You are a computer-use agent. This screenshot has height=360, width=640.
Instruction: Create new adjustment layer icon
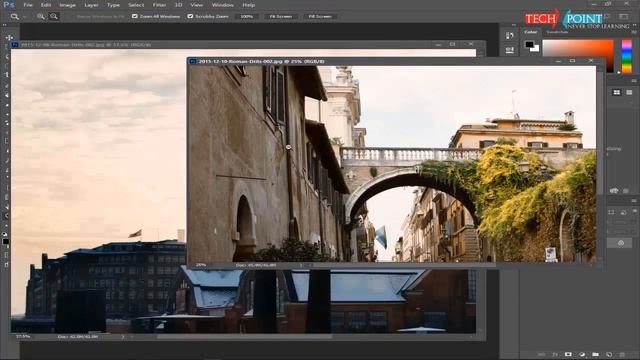pyautogui.click(x=582, y=355)
